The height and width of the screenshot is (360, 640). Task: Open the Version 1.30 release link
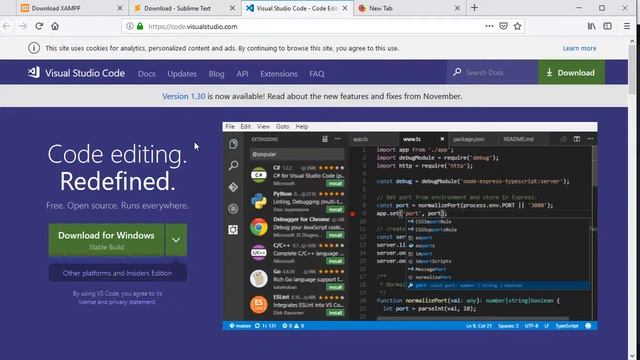pos(184,96)
